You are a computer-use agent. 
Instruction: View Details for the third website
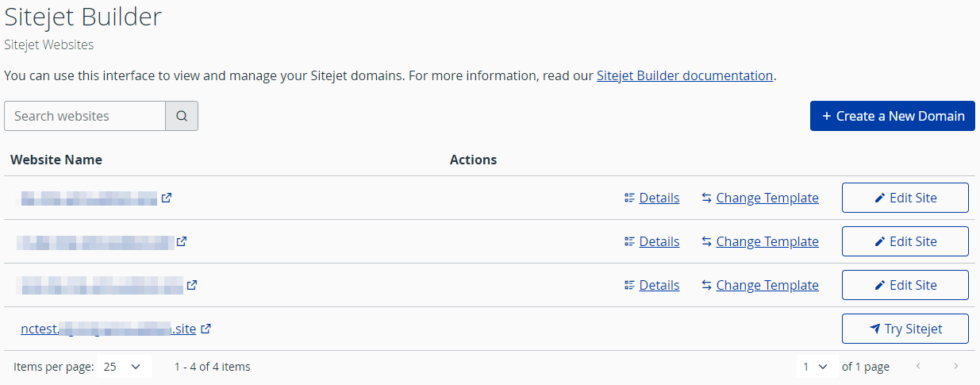click(651, 285)
